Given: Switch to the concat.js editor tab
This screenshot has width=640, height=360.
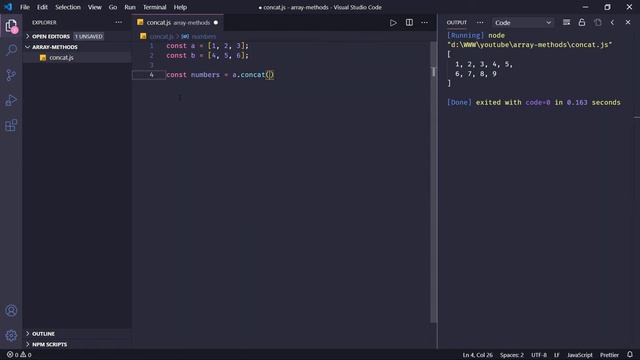Looking at the screenshot, I should [x=178, y=22].
